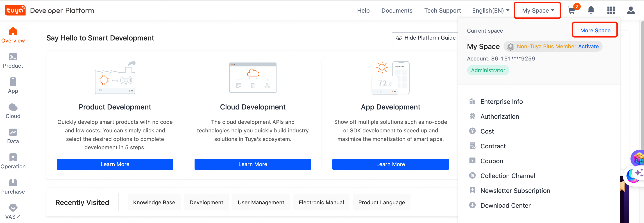Open the apps grid icon
This screenshot has width=644, height=223.
pos(611,10)
